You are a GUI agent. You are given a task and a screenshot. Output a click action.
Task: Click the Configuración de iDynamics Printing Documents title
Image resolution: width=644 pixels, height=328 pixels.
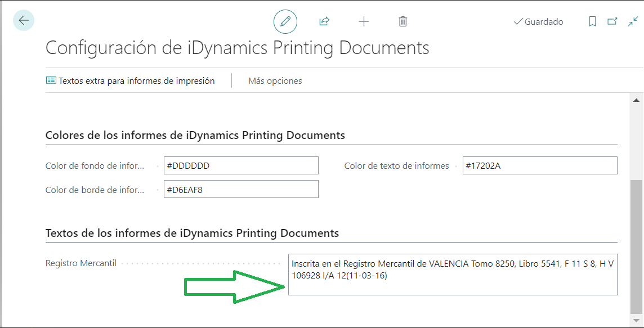tap(238, 48)
